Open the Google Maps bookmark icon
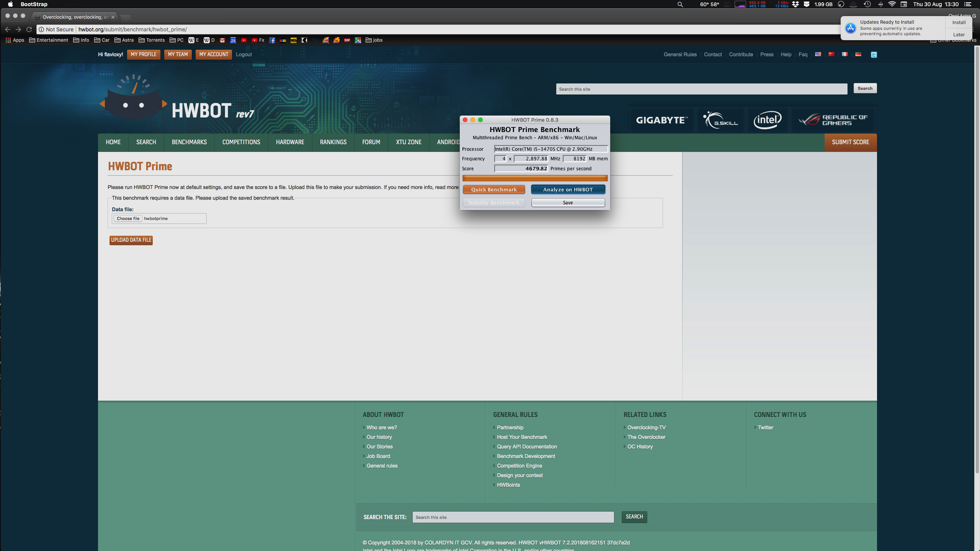The image size is (980, 551). (358, 40)
